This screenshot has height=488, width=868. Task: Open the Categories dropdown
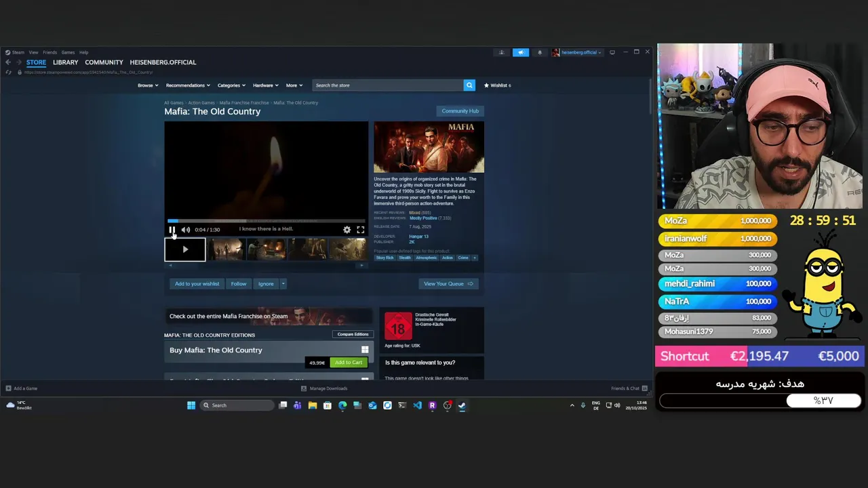(x=231, y=85)
